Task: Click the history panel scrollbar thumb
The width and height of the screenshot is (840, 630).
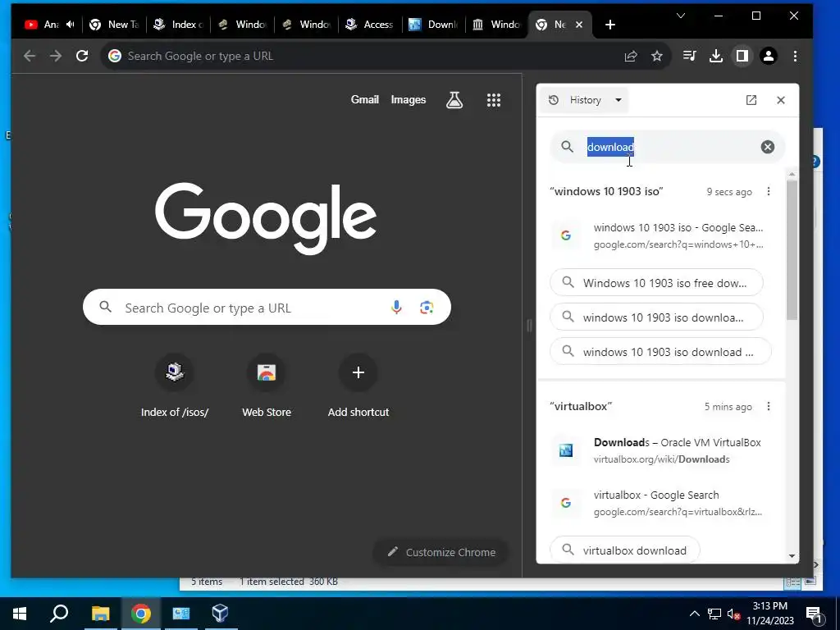Action: pos(792,250)
